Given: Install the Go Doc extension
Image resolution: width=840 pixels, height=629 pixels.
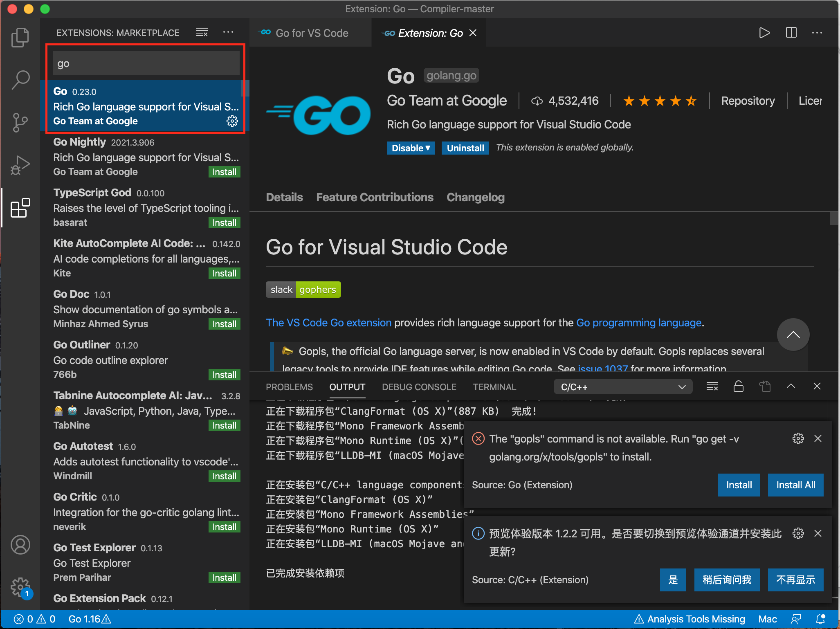Looking at the screenshot, I should coord(224,324).
